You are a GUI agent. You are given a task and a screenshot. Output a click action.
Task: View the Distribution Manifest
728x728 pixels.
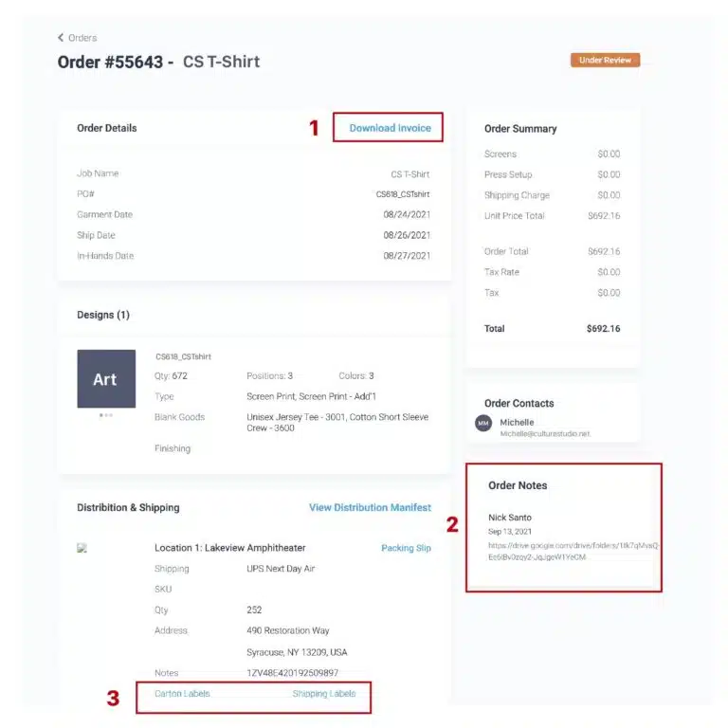click(x=370, y=507)
